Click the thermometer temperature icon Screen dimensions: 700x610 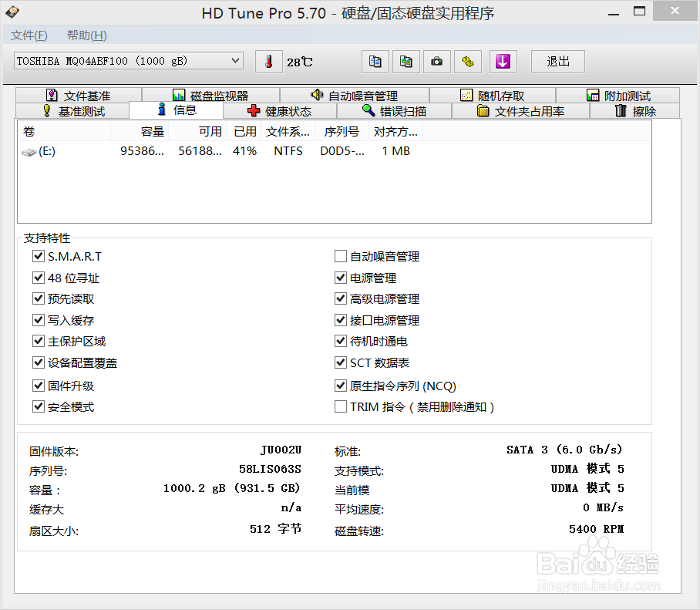(269, 62)
